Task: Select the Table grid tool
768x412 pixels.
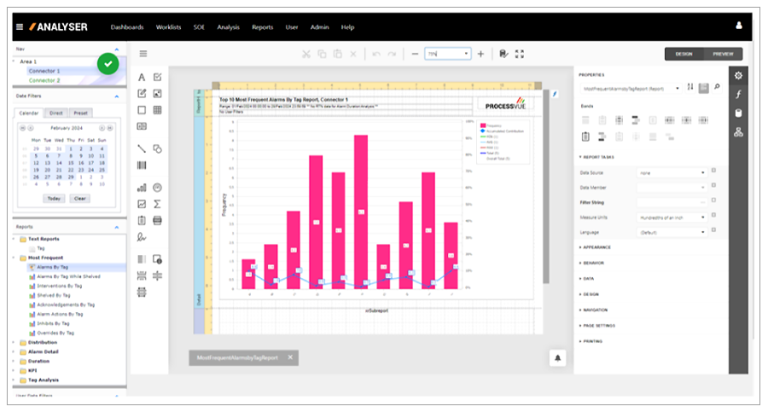Action: [x=157, y=110]
